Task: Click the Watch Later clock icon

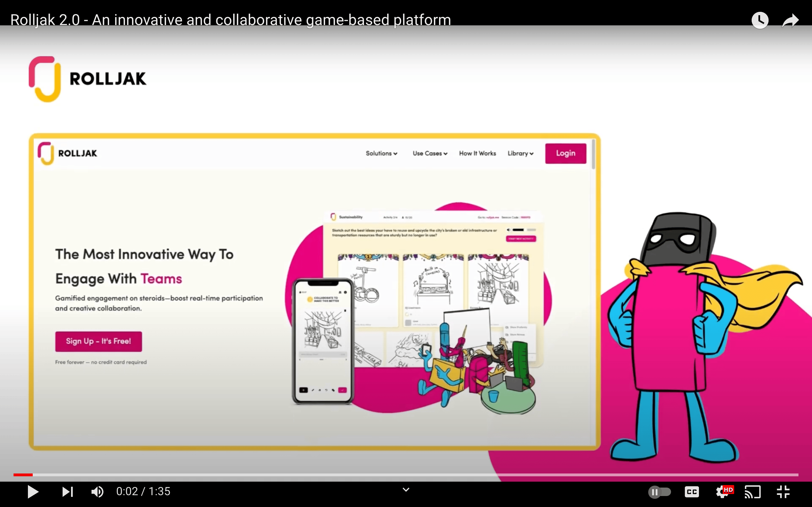Action: [x=760, y=21]
